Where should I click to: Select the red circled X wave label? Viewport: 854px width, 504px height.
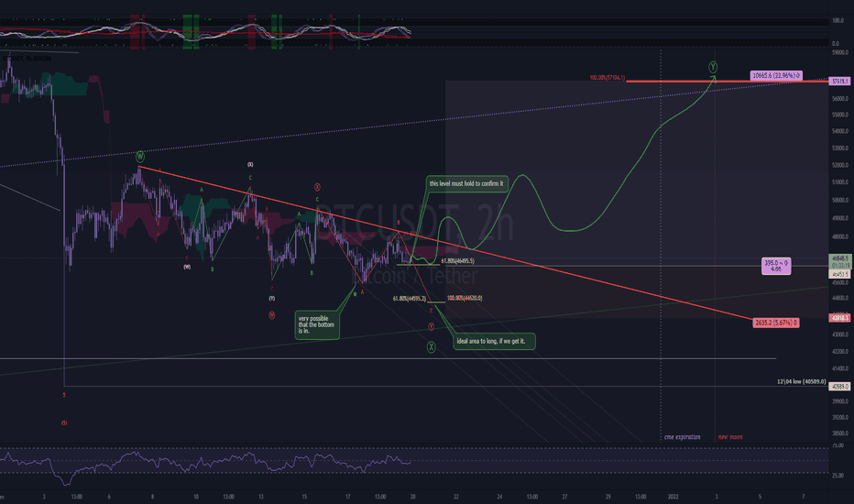317,188
